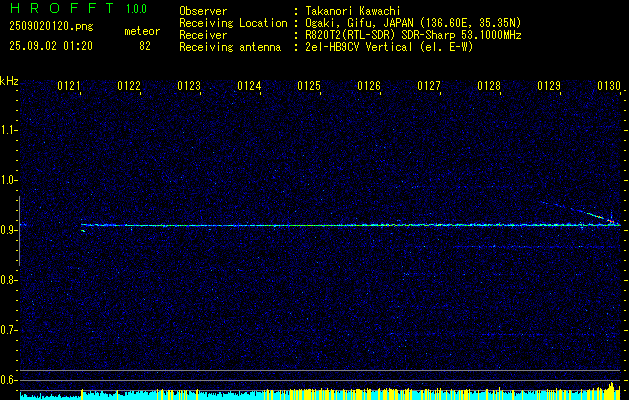Click the HROFFT title text

(x=62, y=8)
